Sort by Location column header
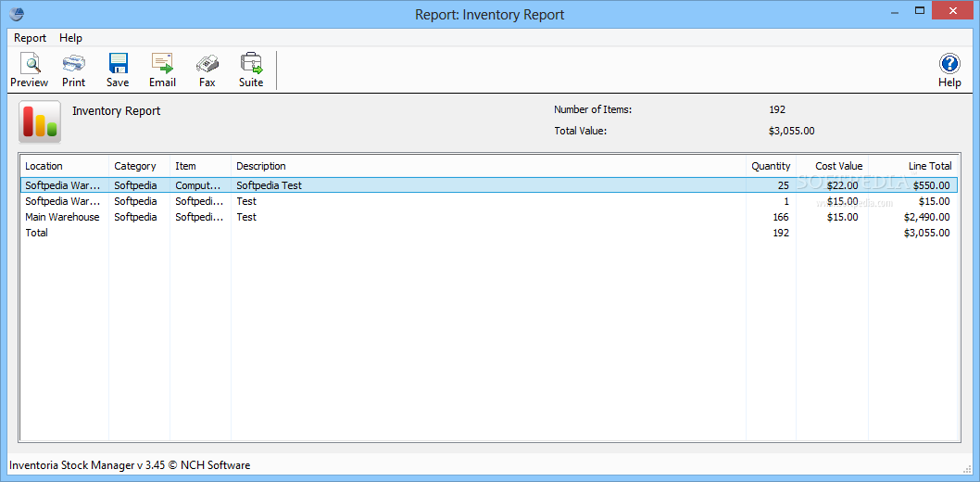The height and width of the screenshot is (482, 980). tap(64, 166)
